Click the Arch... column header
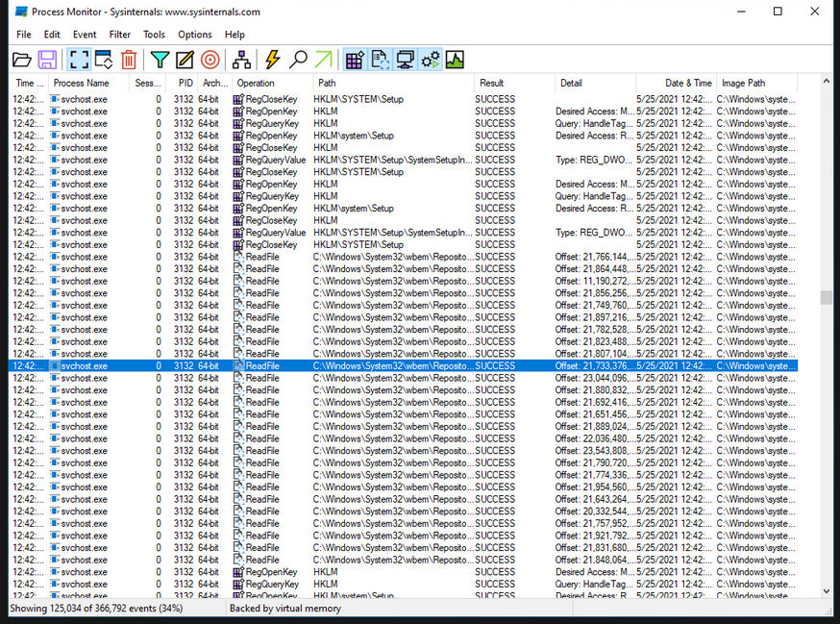Viewport: 840px width, 624px height. click(215, 83)
